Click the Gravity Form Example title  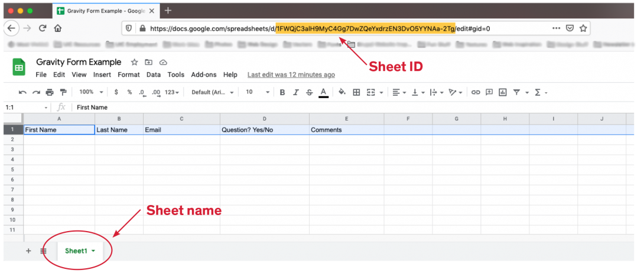(79, 62)
